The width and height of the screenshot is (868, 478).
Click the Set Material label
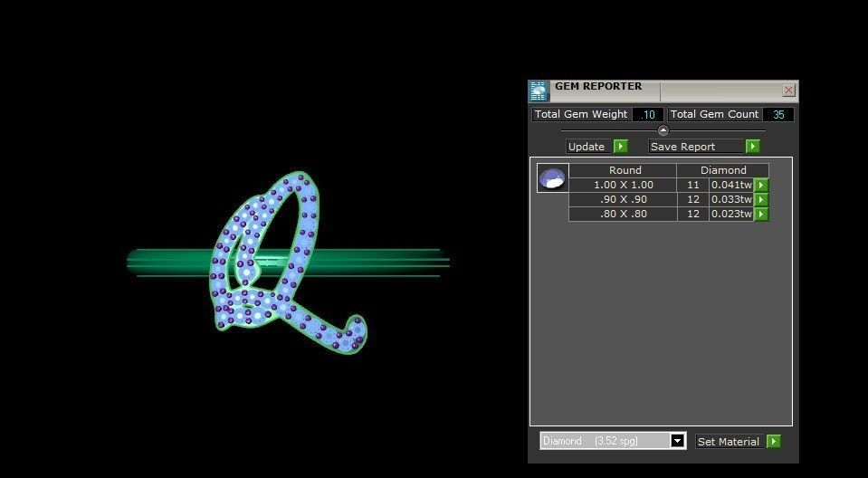[x=728, y=442]
